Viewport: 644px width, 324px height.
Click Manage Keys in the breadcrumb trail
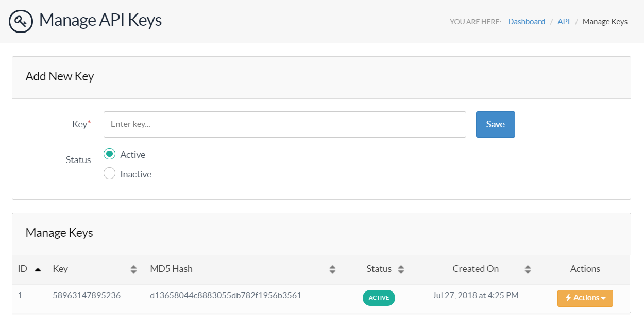[605, 22]
